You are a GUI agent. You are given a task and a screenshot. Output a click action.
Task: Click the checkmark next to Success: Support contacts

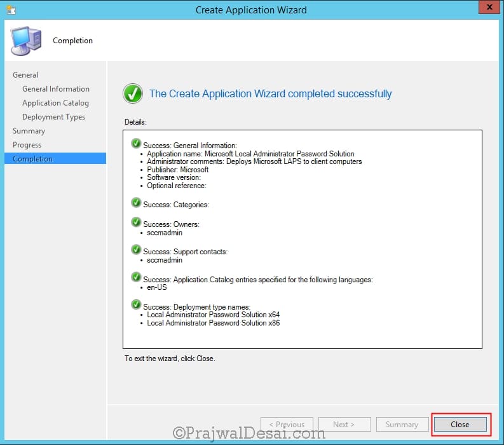(136, 249)
